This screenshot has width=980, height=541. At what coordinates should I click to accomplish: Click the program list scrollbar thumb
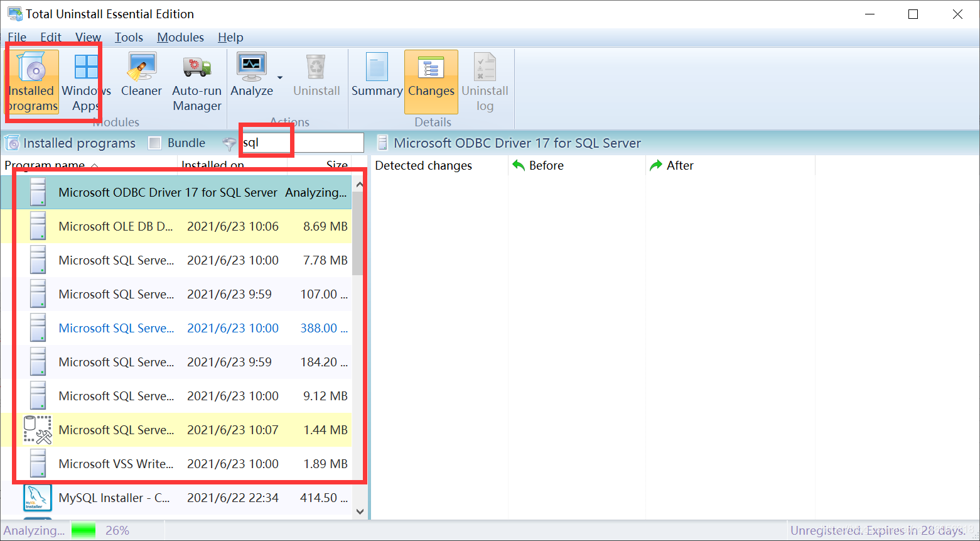click(358, 233)
